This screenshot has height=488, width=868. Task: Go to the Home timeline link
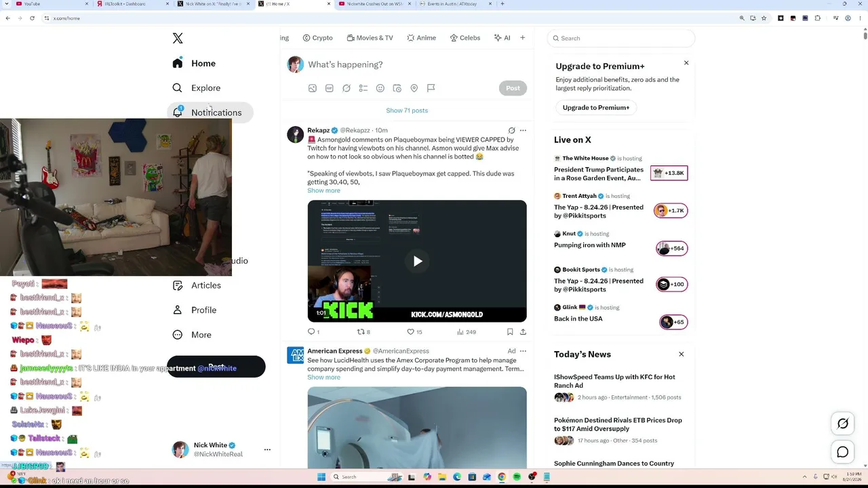click(x=194, y=64)
